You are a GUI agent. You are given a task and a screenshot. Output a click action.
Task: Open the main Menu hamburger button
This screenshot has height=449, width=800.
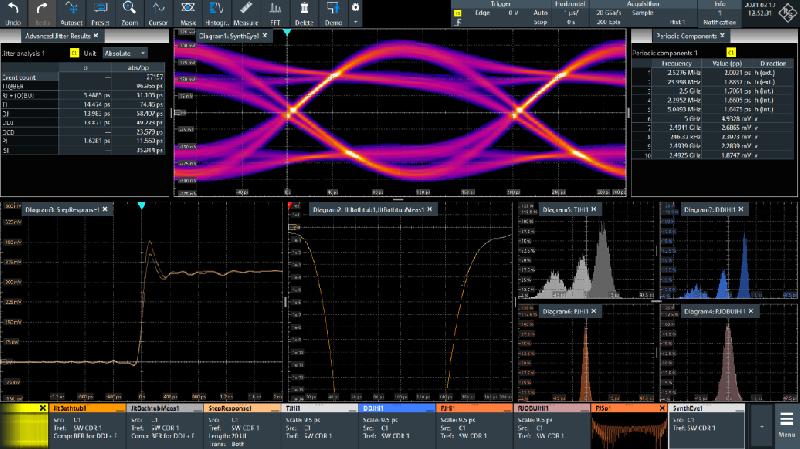tap(786, 425)
